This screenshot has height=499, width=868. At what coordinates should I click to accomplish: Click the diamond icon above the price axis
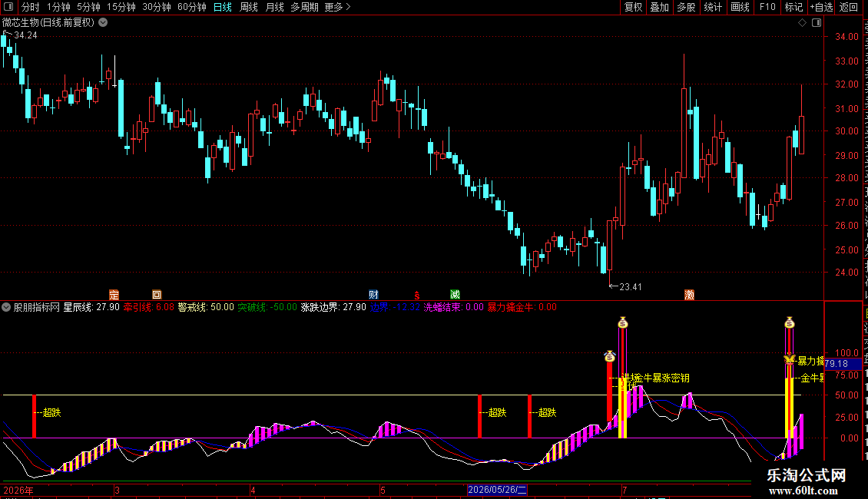pos(802,23)
